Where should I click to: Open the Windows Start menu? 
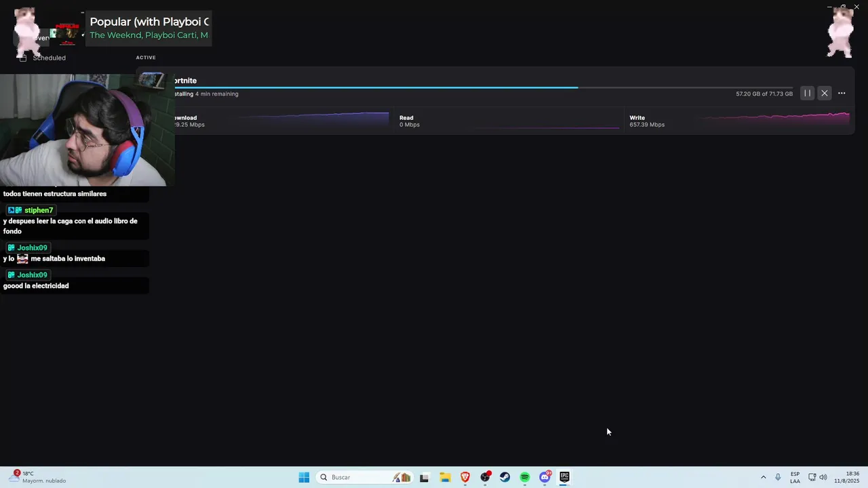click(304, 477)
